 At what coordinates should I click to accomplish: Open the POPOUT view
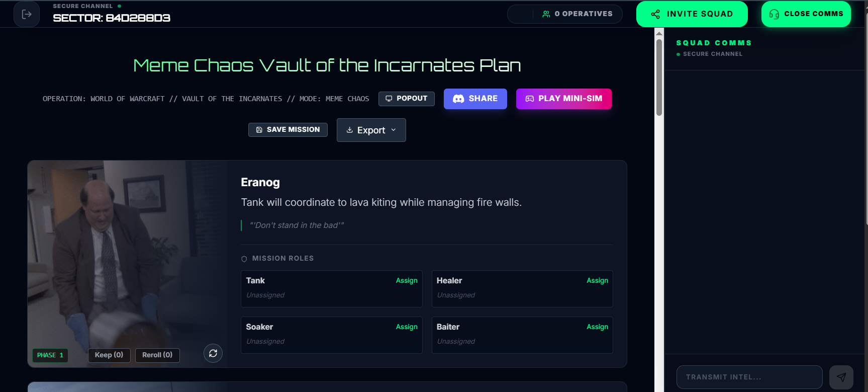(x=407, y=99)
